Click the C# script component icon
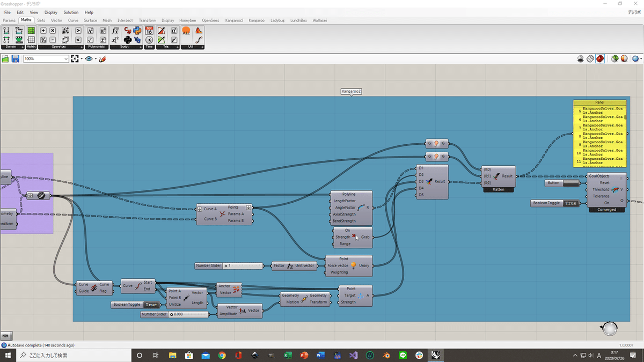The height and width of the screenshot is (362, 644). (128, 31)
